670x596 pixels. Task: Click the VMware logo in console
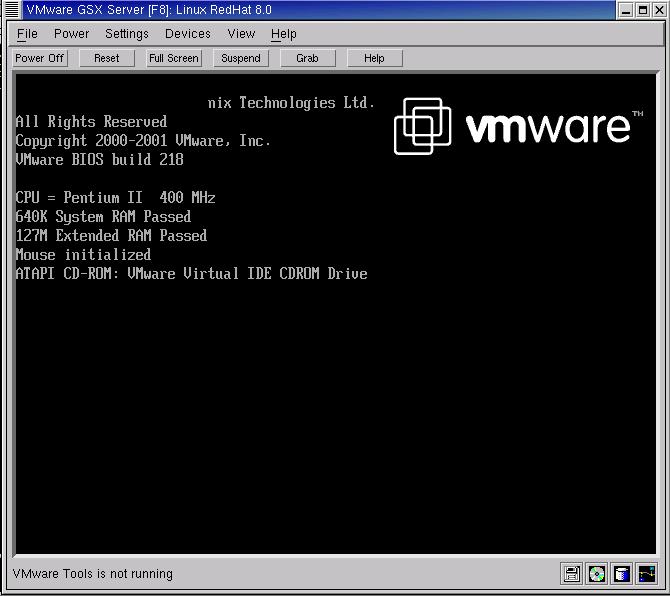point(518,126)
